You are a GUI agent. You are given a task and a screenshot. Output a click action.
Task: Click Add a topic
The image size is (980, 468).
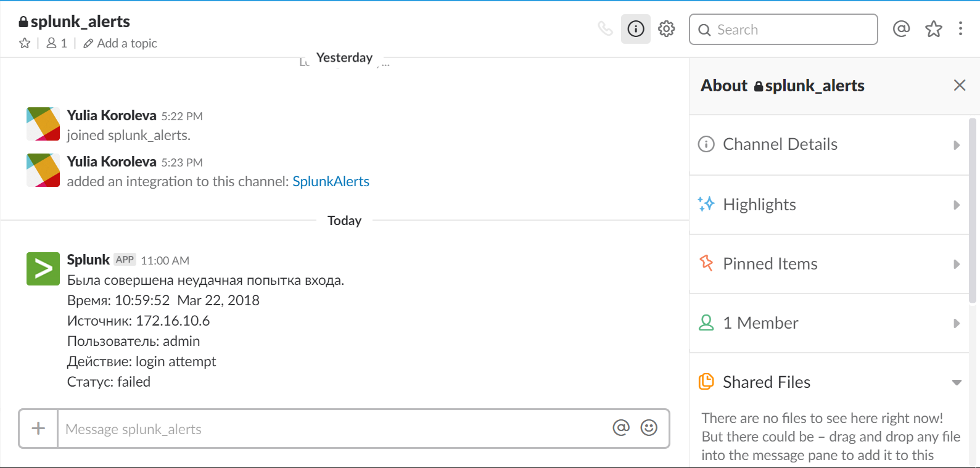(121, 43)
